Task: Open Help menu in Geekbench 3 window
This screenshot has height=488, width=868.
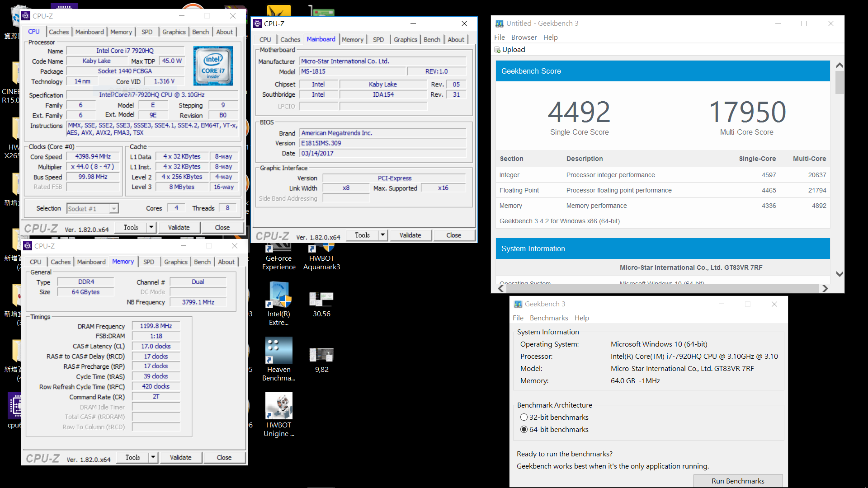Action: pos(582,318)
